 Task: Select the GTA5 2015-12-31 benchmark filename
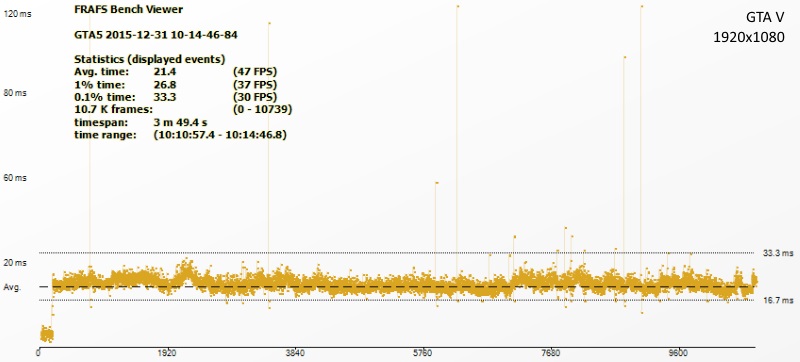pos(156,36)
